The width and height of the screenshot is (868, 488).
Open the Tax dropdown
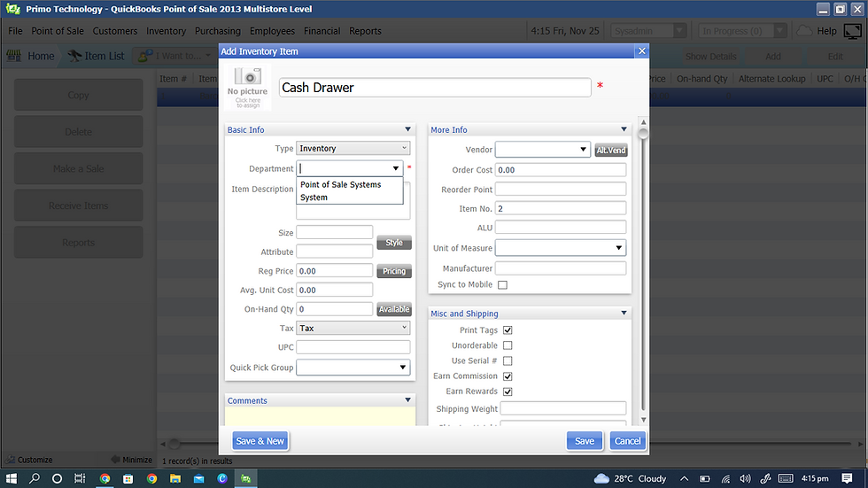353,328
